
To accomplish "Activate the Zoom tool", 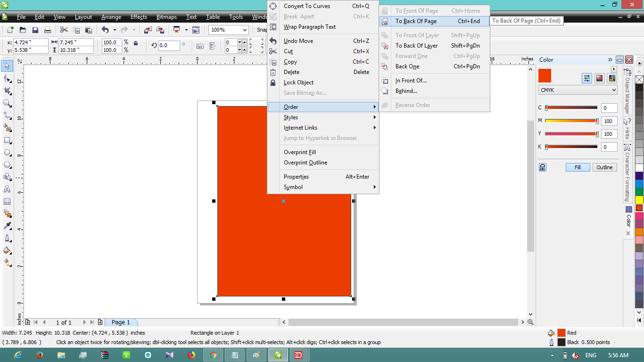I will [x=7, y=102].
